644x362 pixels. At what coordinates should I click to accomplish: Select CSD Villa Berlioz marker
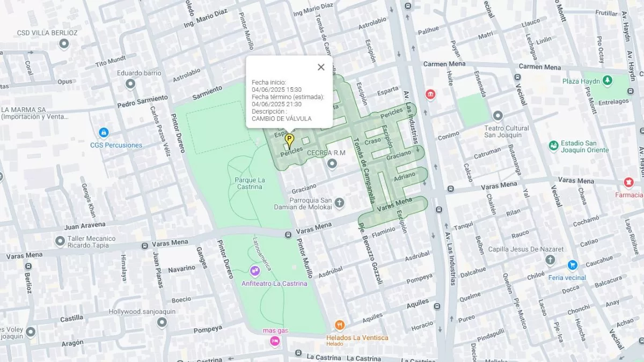[x=64, y=44]
